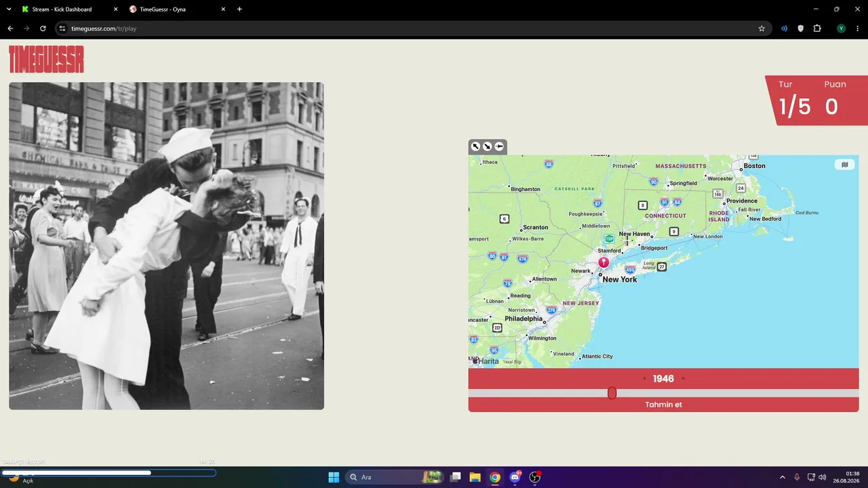The image size is (868, 488).
Task: Pin the map size with the pin icon
Action: [499, 146]
